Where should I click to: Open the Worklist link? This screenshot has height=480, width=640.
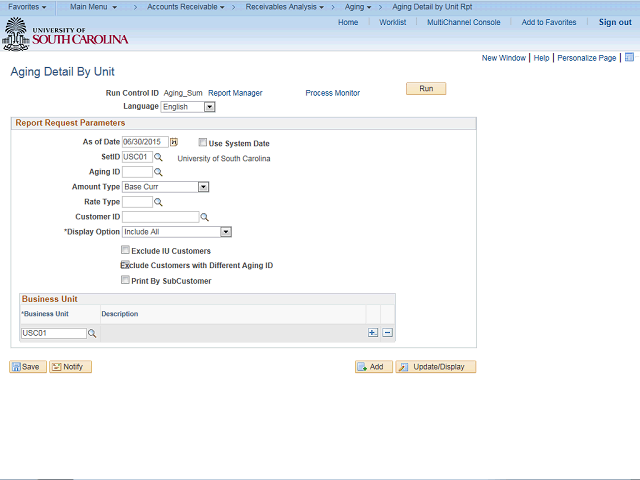pos(393,22)
